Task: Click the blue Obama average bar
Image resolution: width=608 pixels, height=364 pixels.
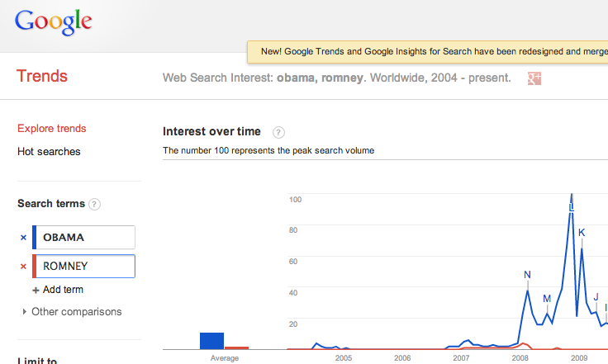Action: point(211,341)
